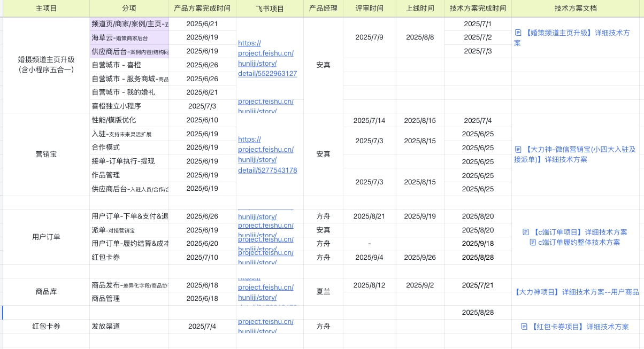Select the 发放渠道 sub-item cell
Viewport: 644px width, 349px height.
(x=129, y=327)
